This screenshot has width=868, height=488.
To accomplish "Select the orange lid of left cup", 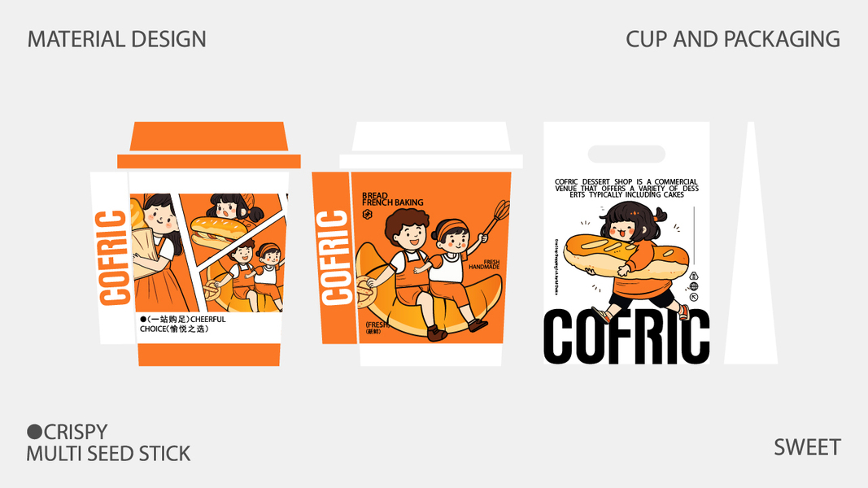I will coord(209,145).
